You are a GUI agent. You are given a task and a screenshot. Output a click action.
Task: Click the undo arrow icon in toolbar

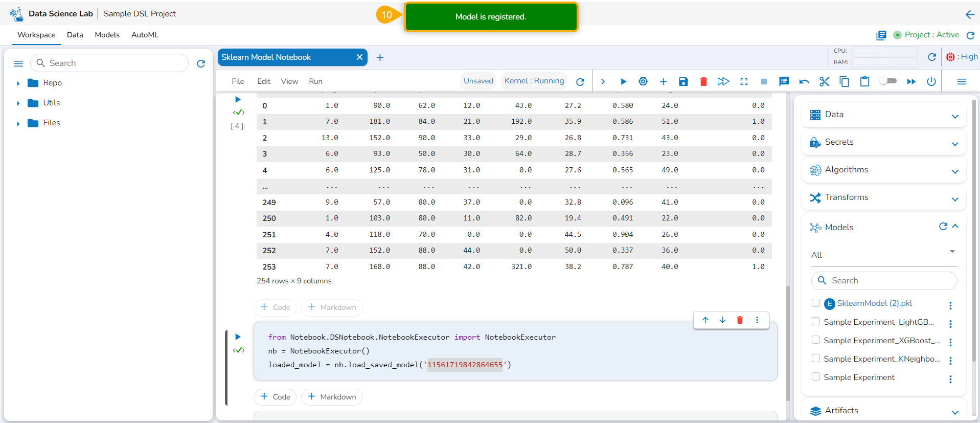click(x=804, y=82)
